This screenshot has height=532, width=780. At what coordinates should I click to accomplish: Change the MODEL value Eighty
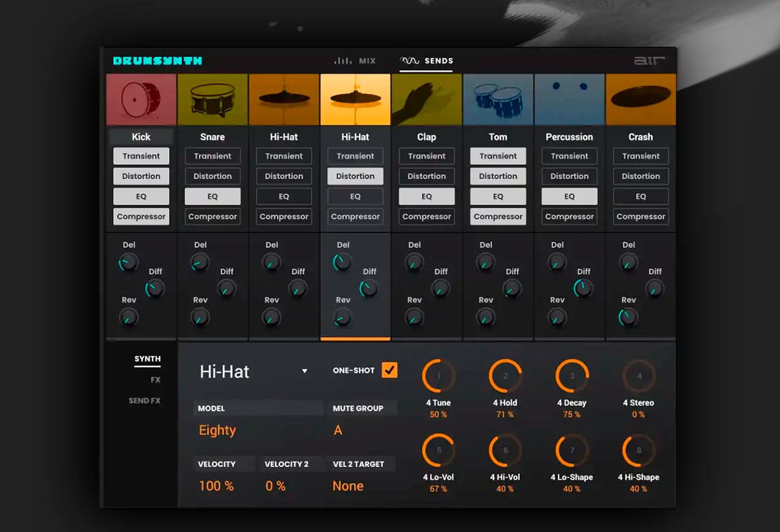point(218,430)
